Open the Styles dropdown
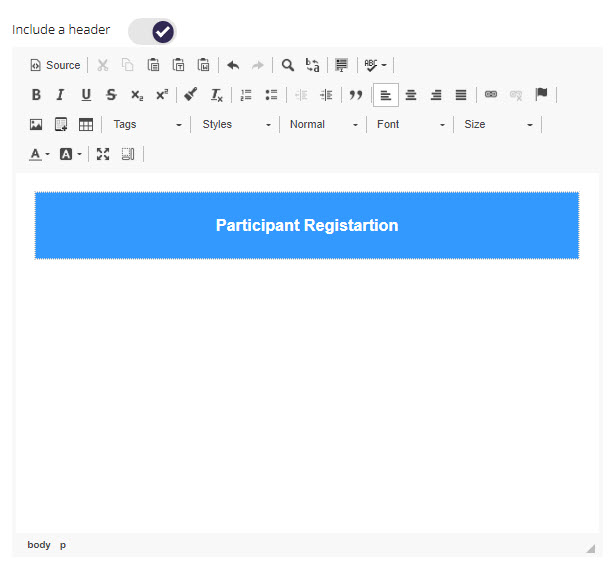The height and width of the screenshot is (566, 610). [236, 124]
